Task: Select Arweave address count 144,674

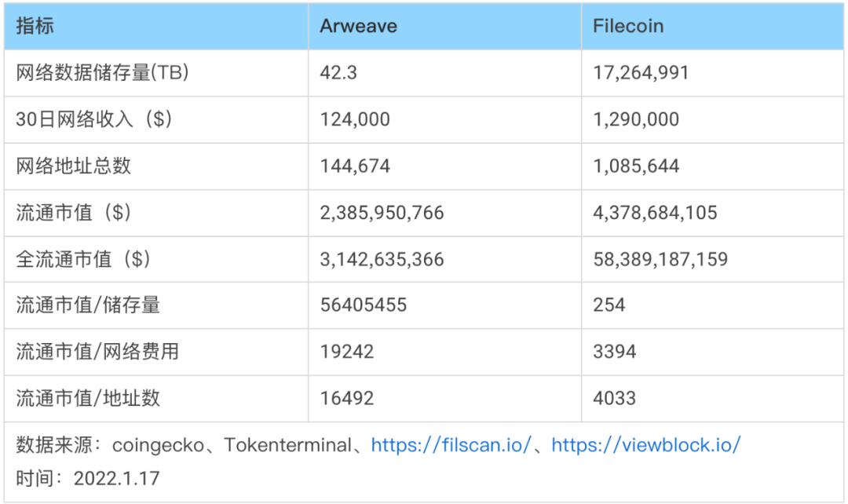Action: point(355,166)
